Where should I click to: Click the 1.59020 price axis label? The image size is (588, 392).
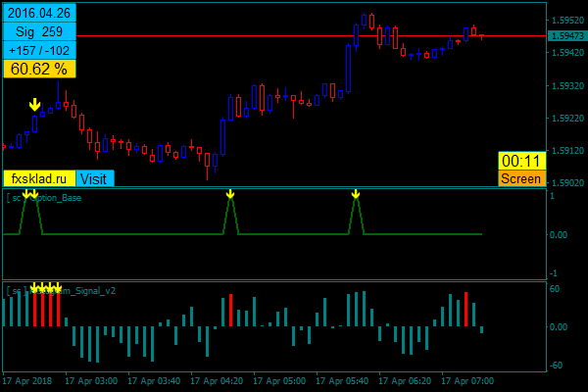click(567, 182)
